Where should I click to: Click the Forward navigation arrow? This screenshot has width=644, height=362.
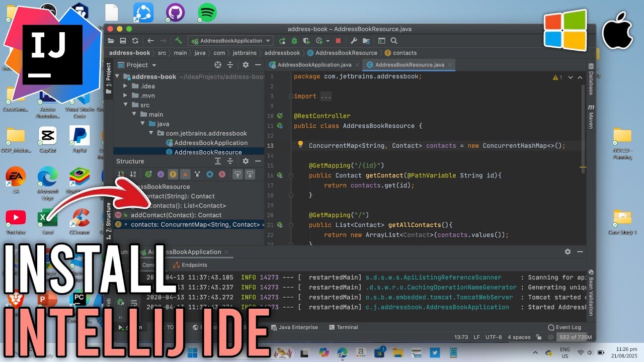pos(163,41)
